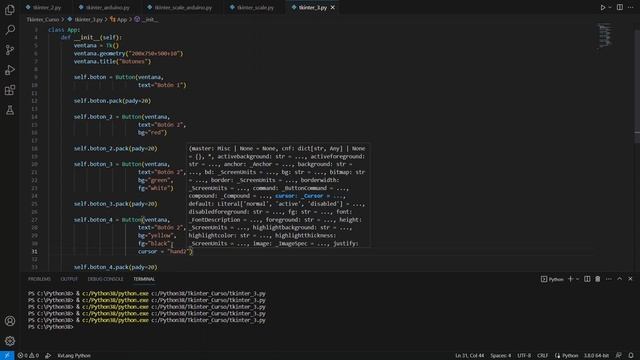Screen dimensions: 640x360
Task: Open the DEBUG CONSOLE panel tab
Action: tap(105, 279)
